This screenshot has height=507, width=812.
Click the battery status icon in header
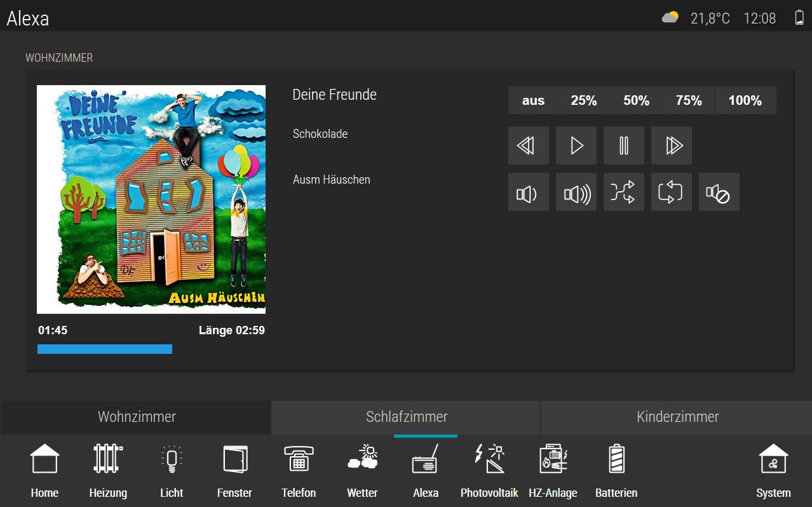[799, 17]
